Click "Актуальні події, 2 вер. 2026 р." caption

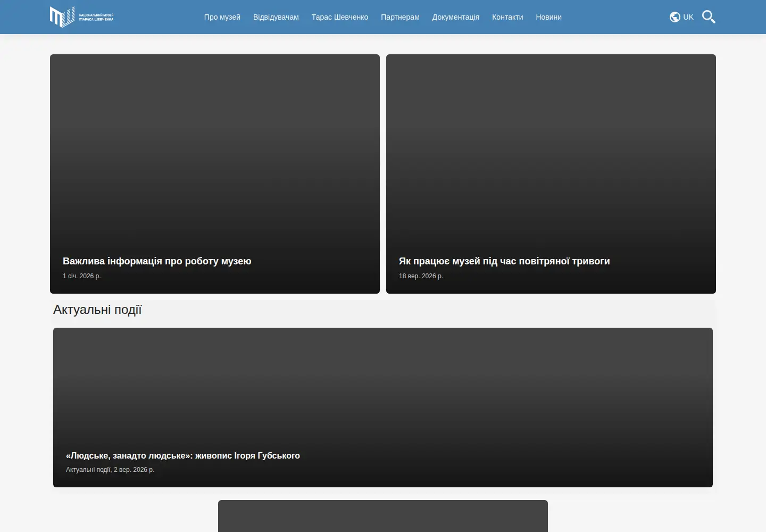point(110,470)
